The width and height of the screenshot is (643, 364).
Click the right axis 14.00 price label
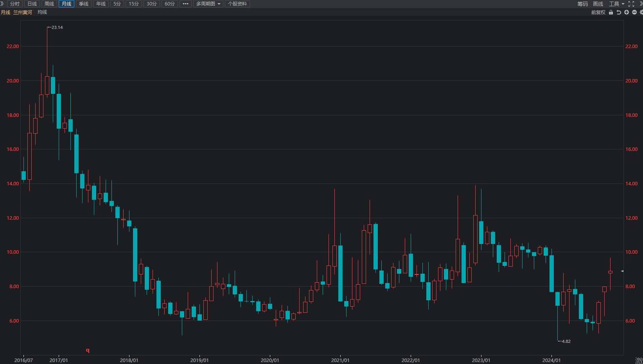tap(632, 184)
